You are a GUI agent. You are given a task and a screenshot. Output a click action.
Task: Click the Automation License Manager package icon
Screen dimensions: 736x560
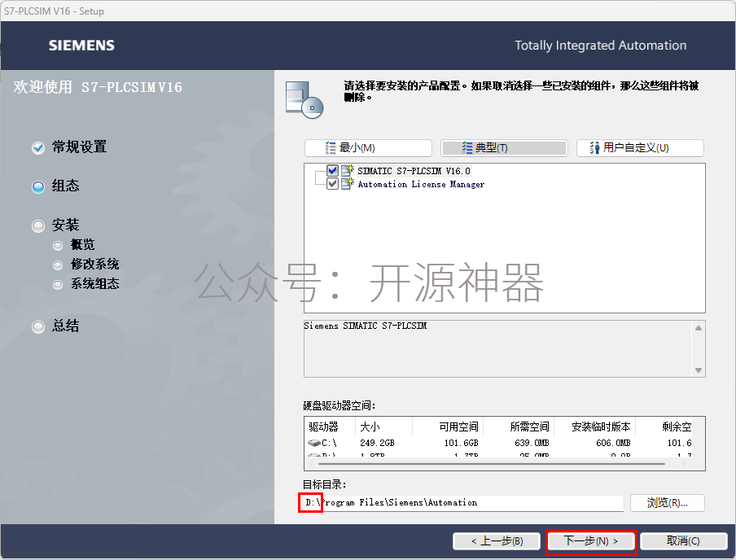point(348,183)
